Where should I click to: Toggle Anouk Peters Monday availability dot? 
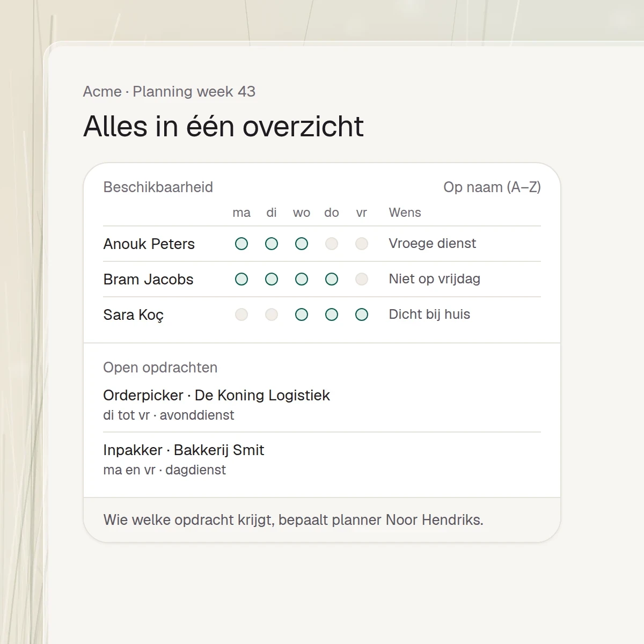(x=241, y=244)
